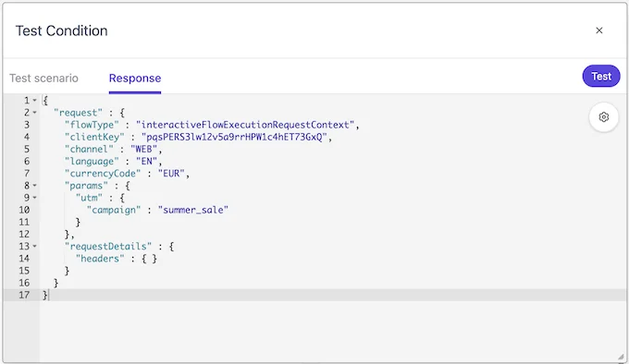Click line number 10 in the gutter
This screenshot has height=364, width=629.
click(x=24, y=210)
